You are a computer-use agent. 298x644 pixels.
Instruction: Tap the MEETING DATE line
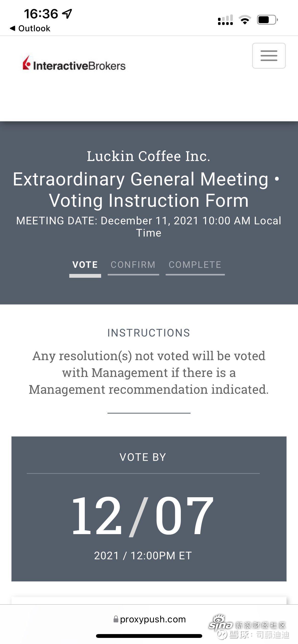tap(149, 227)
